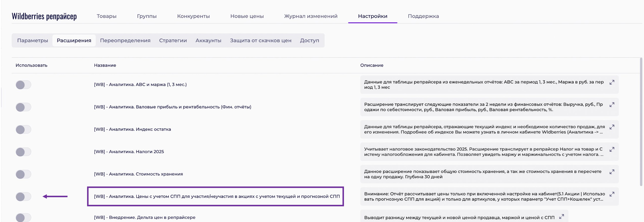Open the Поддержка page
Screen dimensions: 644x222
click(x=423, y=16)
